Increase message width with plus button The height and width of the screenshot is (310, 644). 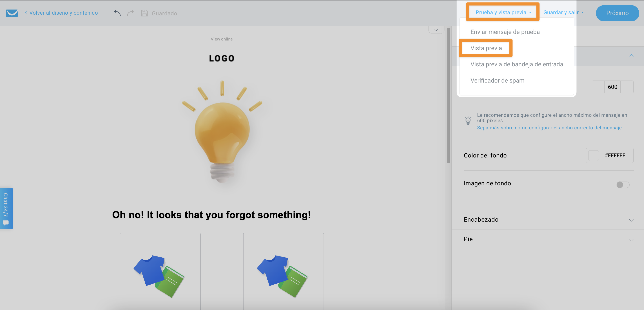627,87
